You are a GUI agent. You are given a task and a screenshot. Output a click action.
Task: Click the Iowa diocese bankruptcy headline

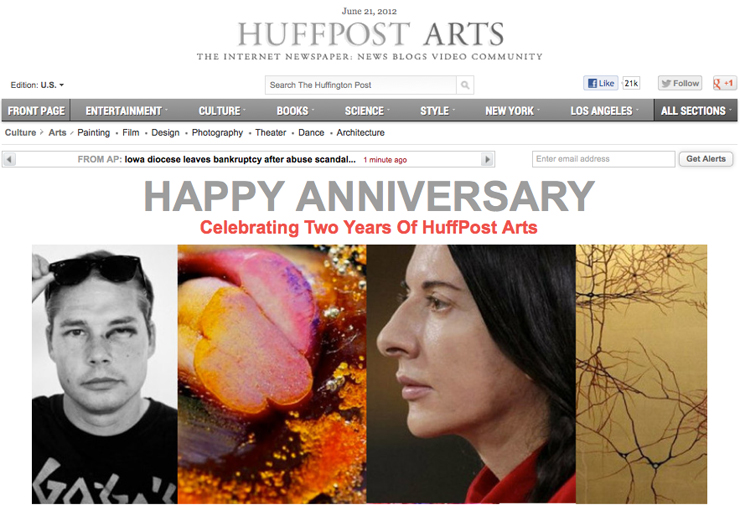(x=240, y=159)
